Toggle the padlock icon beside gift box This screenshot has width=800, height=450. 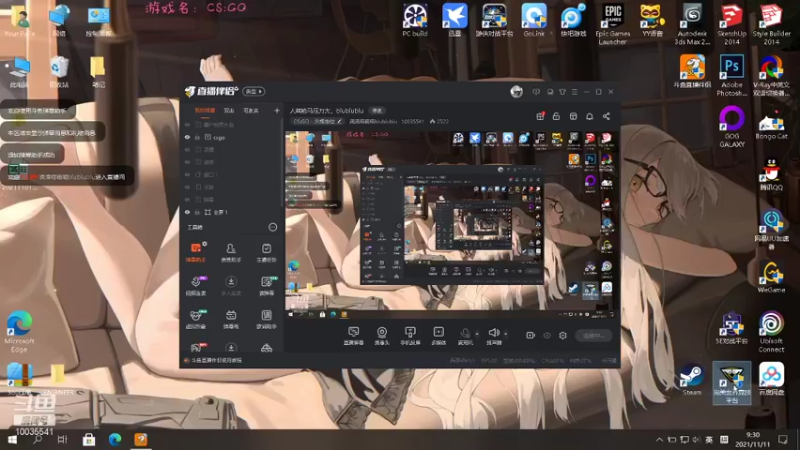coord(556,116)
